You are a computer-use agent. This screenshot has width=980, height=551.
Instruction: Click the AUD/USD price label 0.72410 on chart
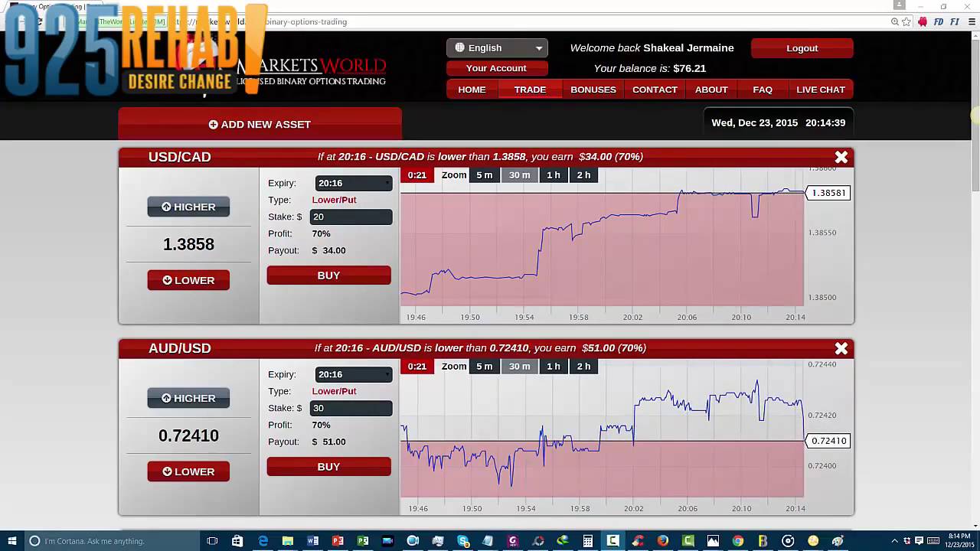click(828, 441)
